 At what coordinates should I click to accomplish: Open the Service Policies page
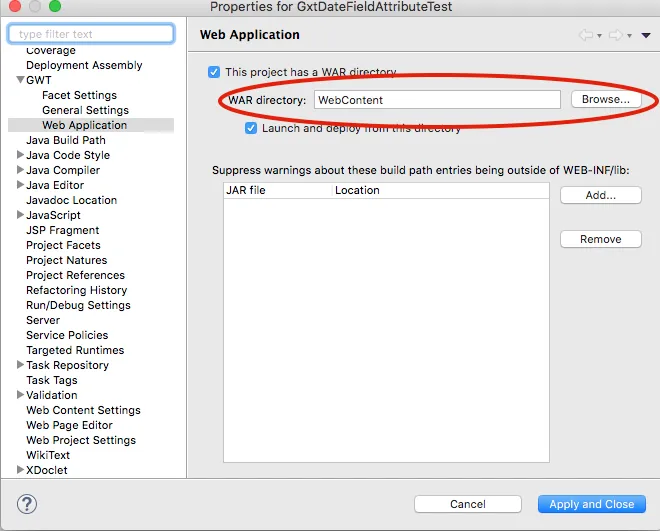pyautogui.click(x=67, y=335)
